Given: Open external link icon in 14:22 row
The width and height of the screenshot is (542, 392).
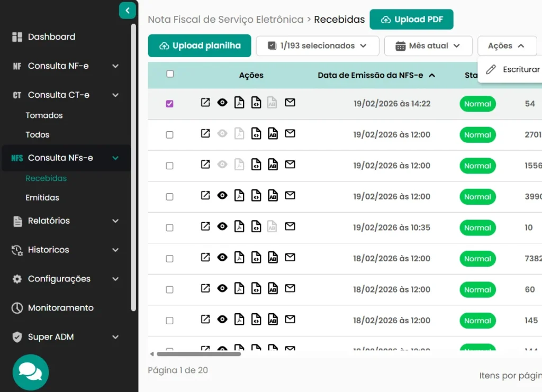Looking at the screenshot, I should coord(205,103).
